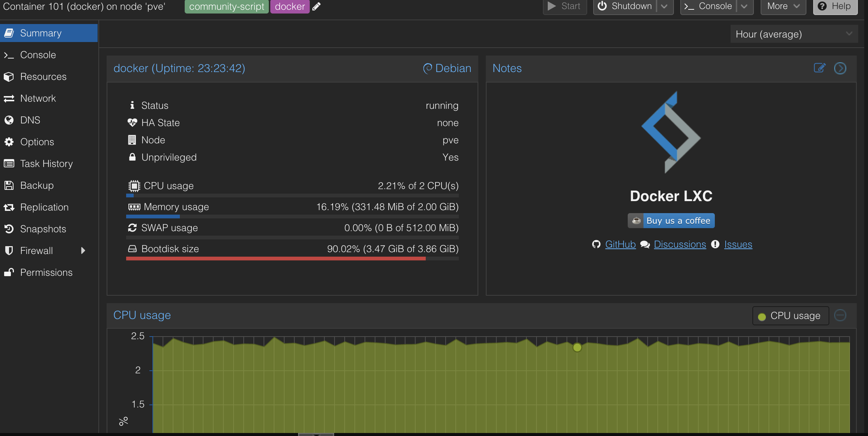Click the Memory usage RAM icon
The width and height of the screenshot is (868, 436).
point(134,207)
